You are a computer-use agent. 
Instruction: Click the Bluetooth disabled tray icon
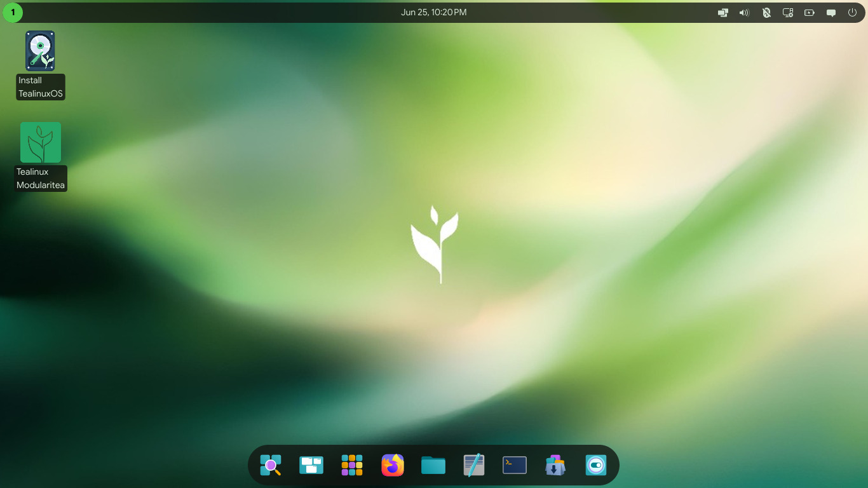766,12
